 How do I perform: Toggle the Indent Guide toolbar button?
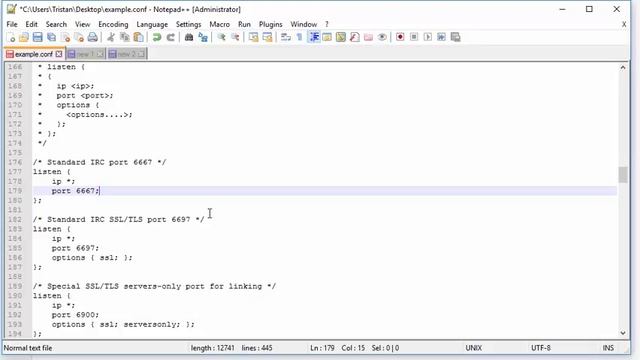click(x=314, y=38)
